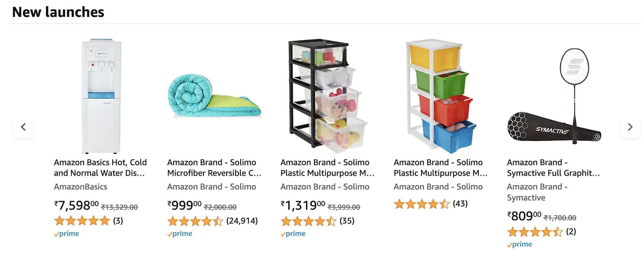Expand the truncated water dispenser product title
Viewport: 644px width, 258px height.
[x=100, y=168]
